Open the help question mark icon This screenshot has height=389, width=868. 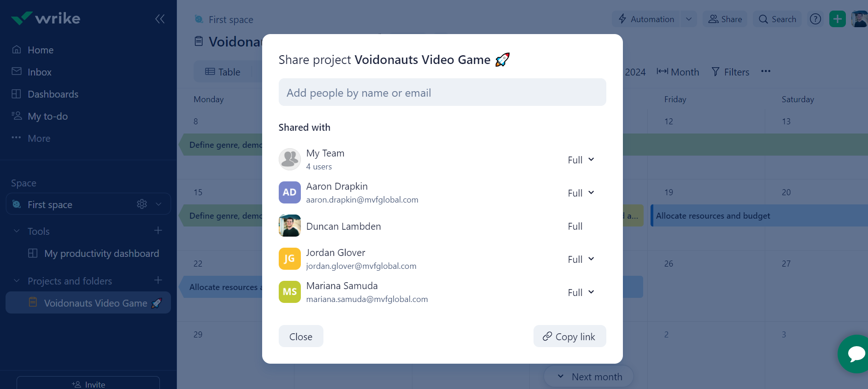[x=815, y=19]
